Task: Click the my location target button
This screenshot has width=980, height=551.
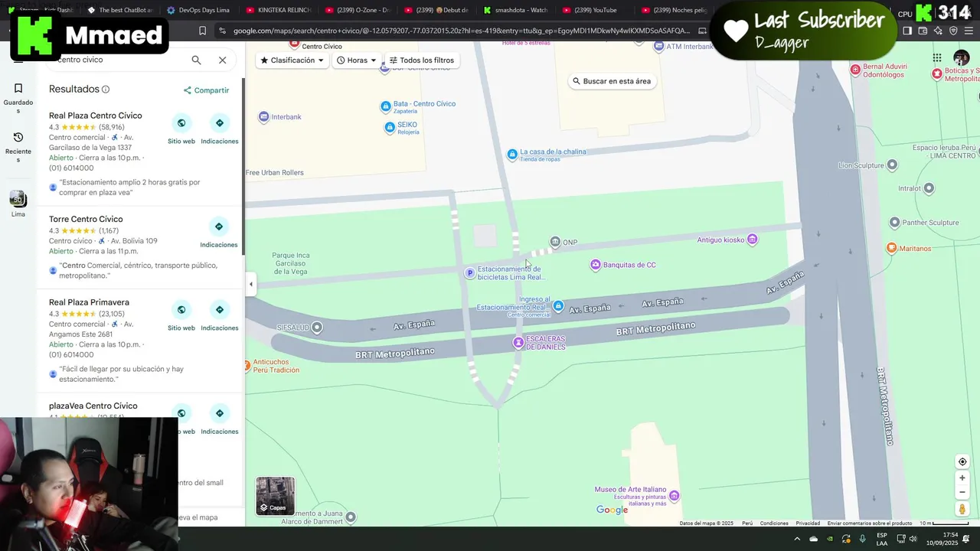Action: pos(962,461)
